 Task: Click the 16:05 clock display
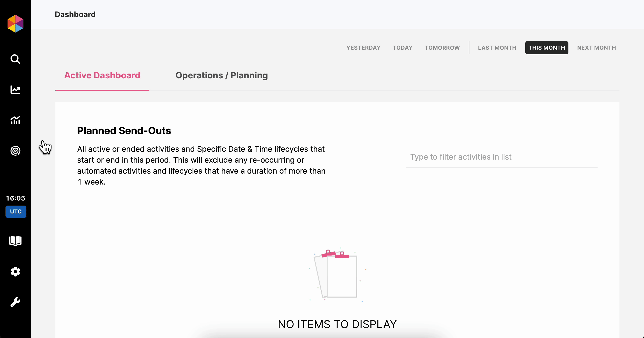click(16, 198)
